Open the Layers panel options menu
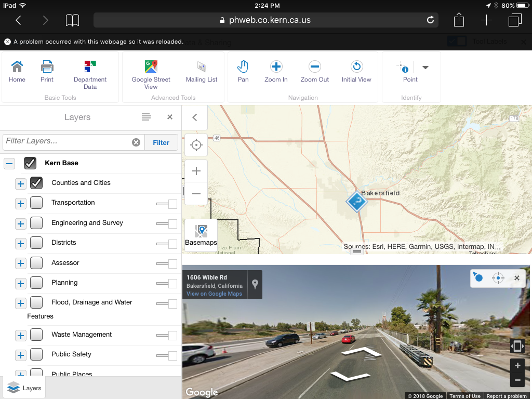Viewport: 532px width, 399px height. [x=146, y=117]
